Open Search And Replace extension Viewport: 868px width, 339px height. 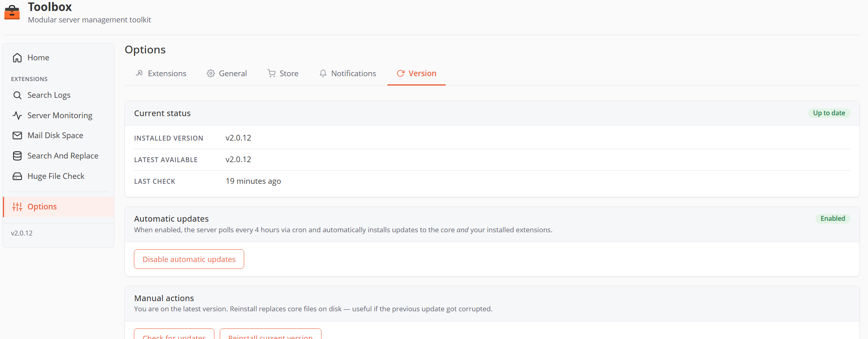coord(59,156)
